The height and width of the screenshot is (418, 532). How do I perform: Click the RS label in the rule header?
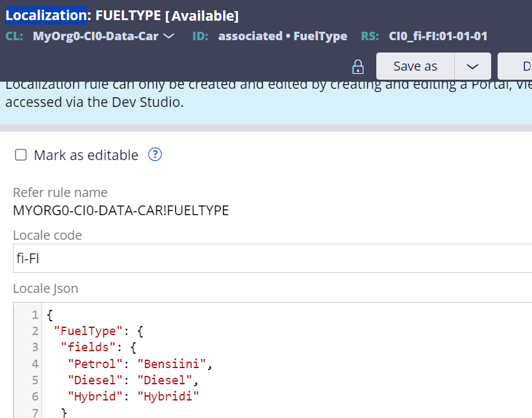coord(369,36)
